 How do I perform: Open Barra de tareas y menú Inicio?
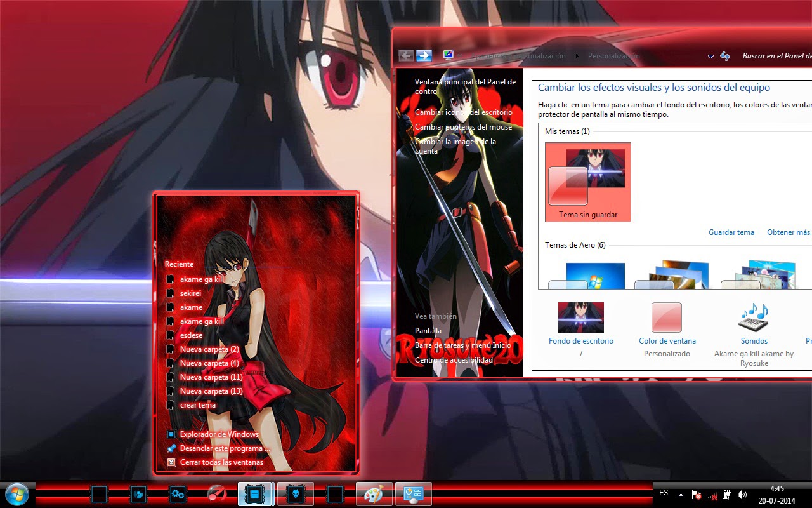coord(462,345)
